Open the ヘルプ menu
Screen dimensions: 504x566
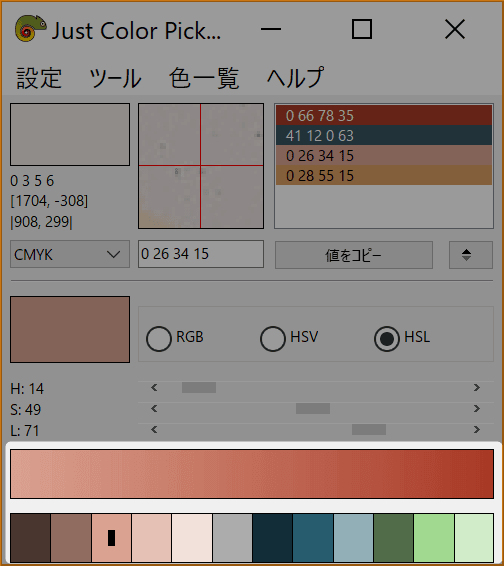click(x=296, y=78)
